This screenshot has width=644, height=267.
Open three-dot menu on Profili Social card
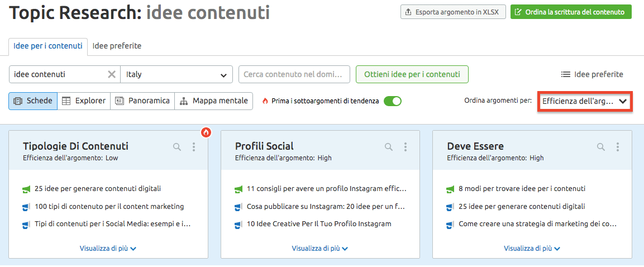pyautogui.click(x=406, y=147)
